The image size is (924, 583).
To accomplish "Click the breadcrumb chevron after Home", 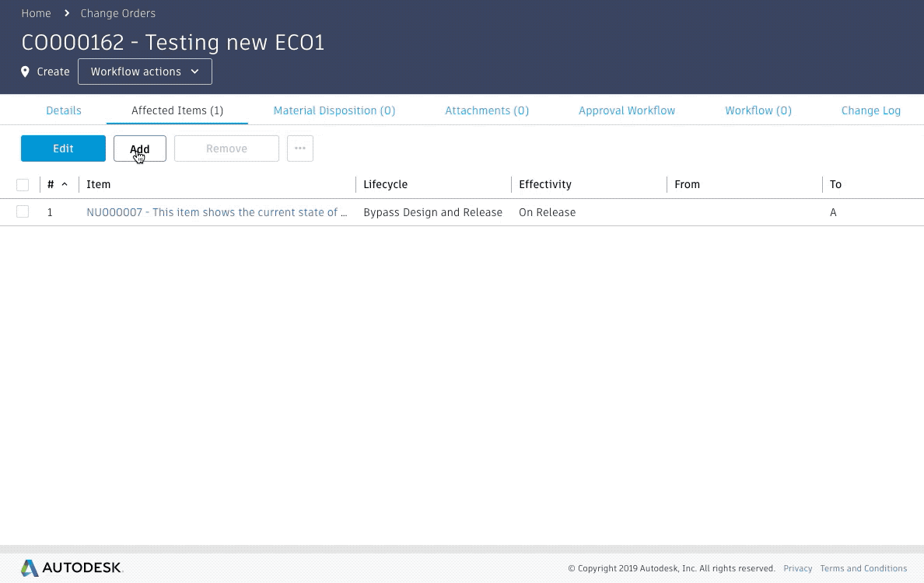I will pyautogui.click(x=66, y=13).
